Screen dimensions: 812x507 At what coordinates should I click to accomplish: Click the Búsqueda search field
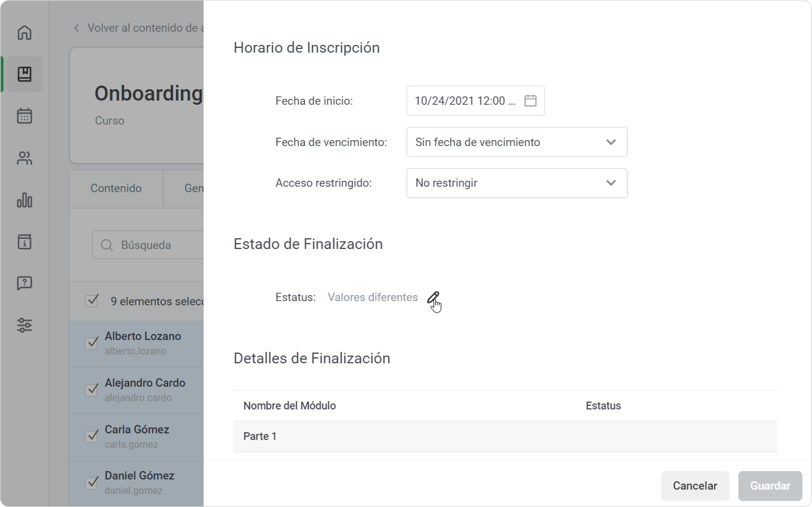tap(148, 245)
